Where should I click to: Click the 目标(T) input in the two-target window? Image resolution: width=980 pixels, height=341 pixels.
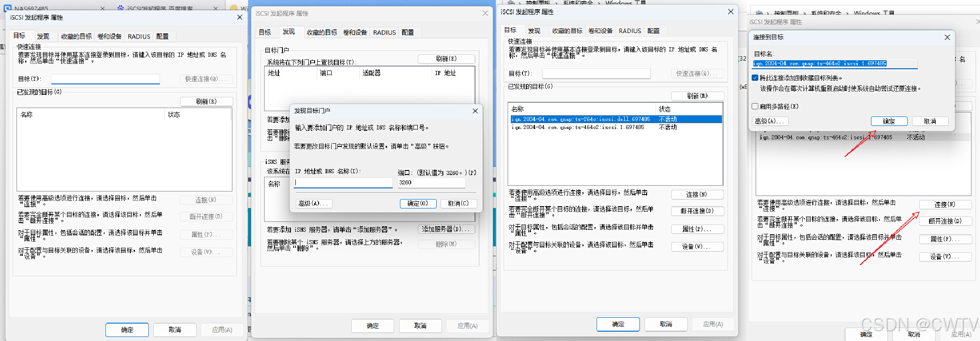[597, 74]
